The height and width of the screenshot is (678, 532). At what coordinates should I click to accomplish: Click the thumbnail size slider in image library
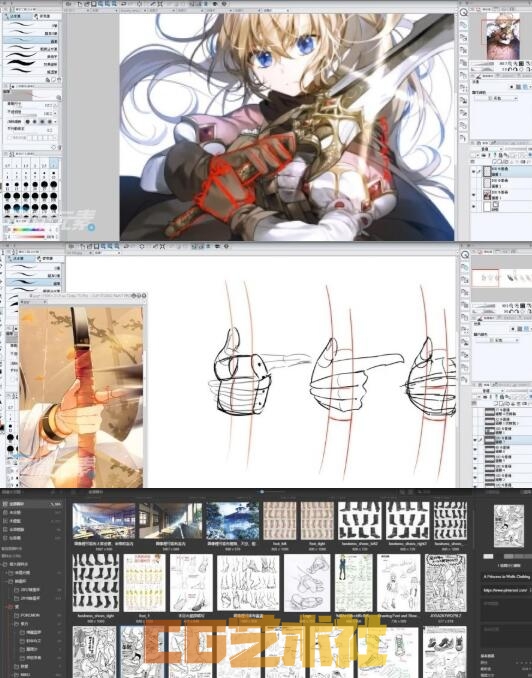[262, 492]
